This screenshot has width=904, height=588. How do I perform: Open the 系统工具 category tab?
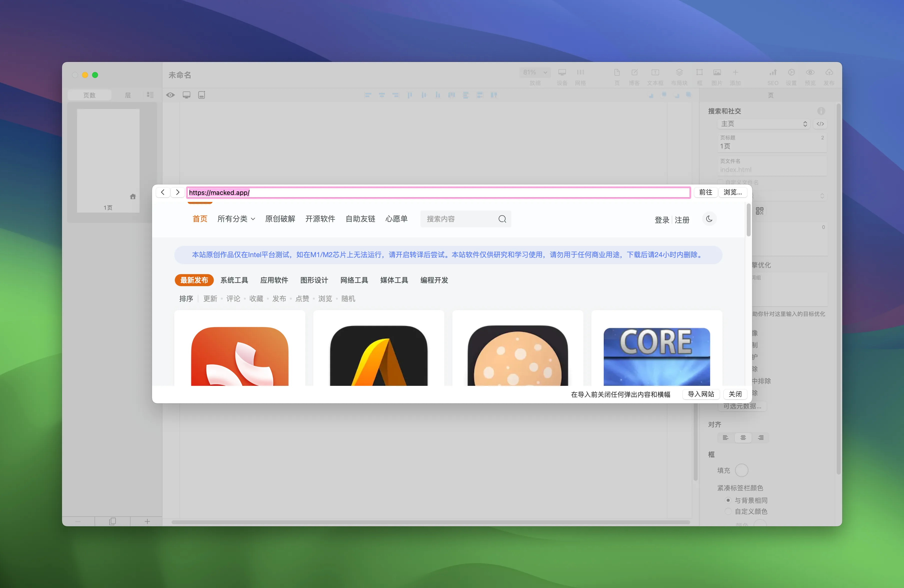[x=234, y=280]
